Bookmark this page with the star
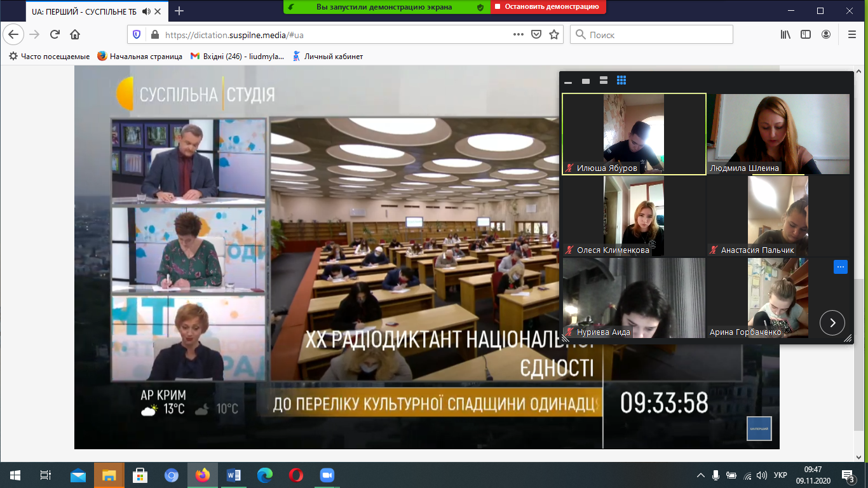The width and height of the screenshot is (868, 488). pos(554,34)
